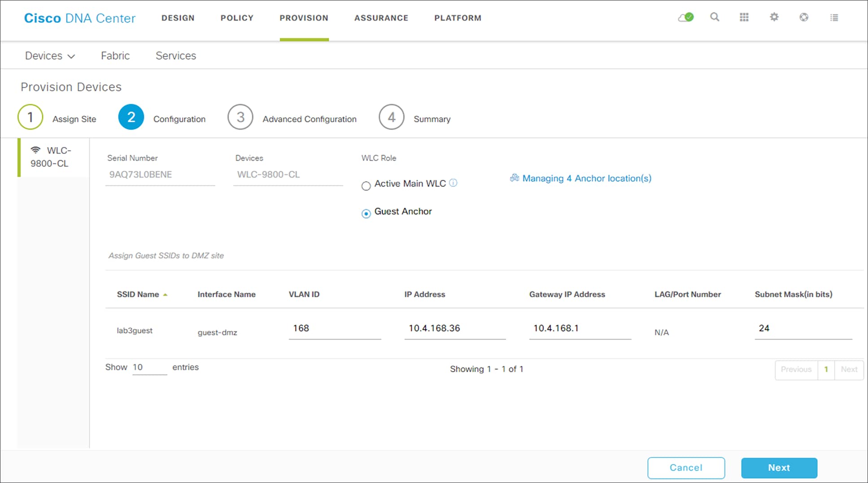Click the Cisco DNA Center logo
Viewport: 868px width, 483px height.
pos(79,18)
